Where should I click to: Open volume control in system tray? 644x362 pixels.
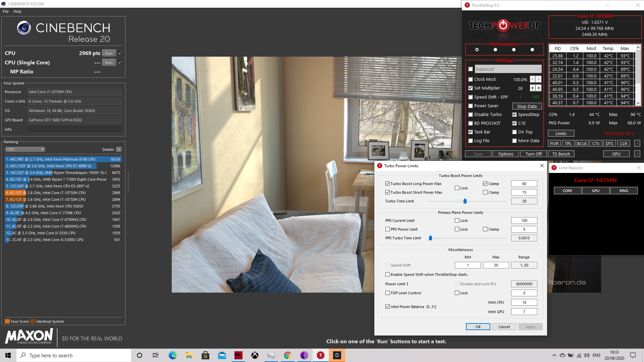coord(587,355)
